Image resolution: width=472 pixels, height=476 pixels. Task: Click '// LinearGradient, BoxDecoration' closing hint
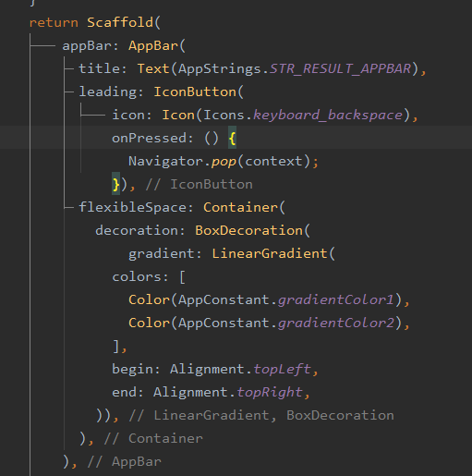pyautogui.click(x=261, y=415)
